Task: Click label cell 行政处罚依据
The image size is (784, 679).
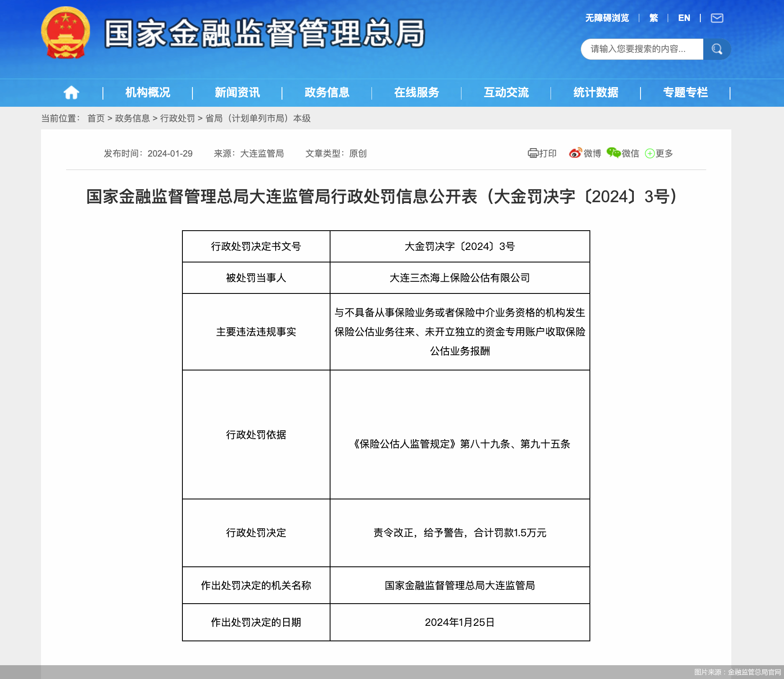Action: point(256,435)
